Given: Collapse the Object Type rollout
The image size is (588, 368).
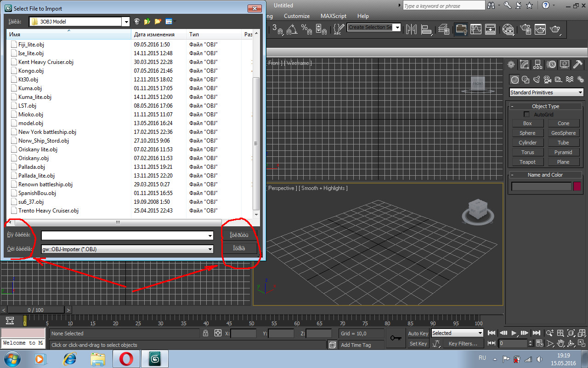Looking at the screenshot, I should pyautogui.click(x=546, y=106).
